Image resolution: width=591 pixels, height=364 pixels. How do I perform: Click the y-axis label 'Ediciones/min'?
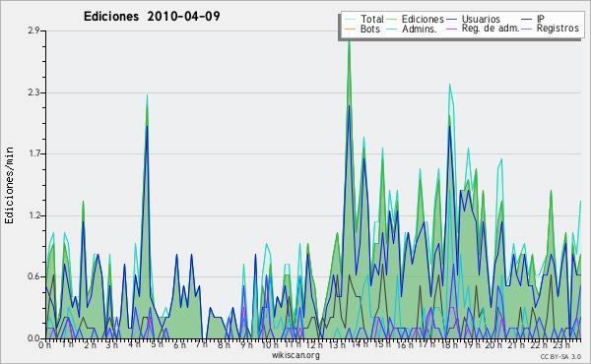click(x=9, y=185)
